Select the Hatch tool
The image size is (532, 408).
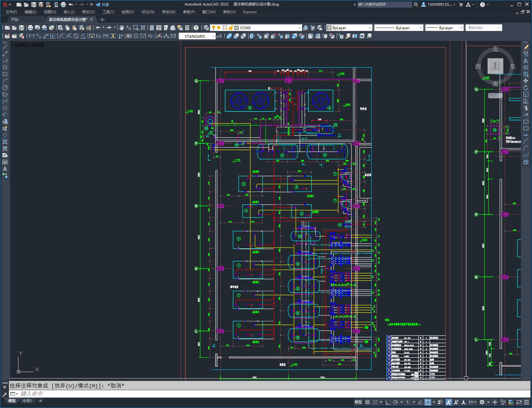tap(5, 142)
